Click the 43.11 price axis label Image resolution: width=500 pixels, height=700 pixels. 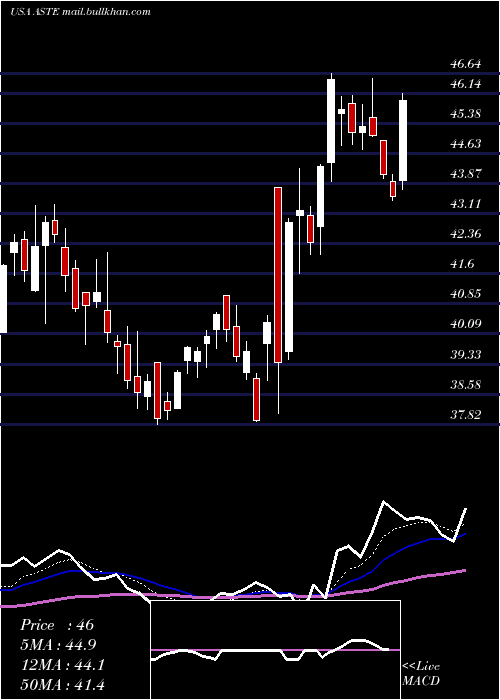(x=466, y=204)
